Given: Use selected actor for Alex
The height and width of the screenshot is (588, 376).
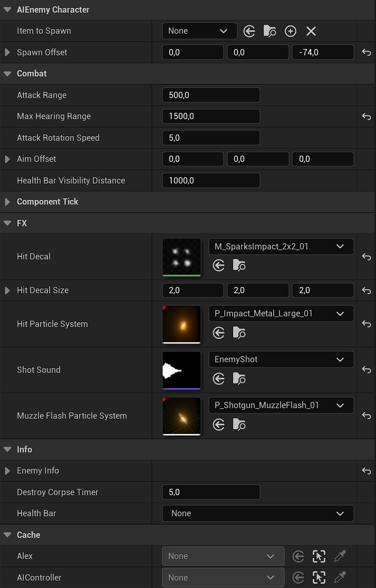Looking at the screenshot, I should [x=298, y=556].
